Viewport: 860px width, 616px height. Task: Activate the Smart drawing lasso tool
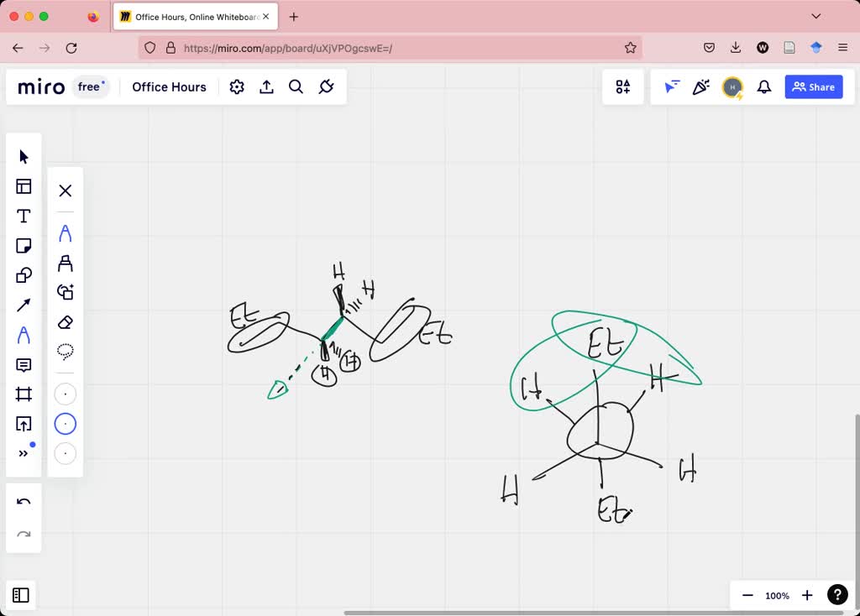[65, 352]
